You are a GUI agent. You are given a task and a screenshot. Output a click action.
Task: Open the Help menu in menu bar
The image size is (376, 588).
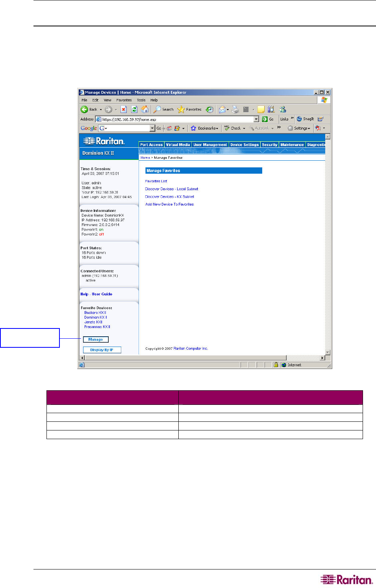point(154,100)
